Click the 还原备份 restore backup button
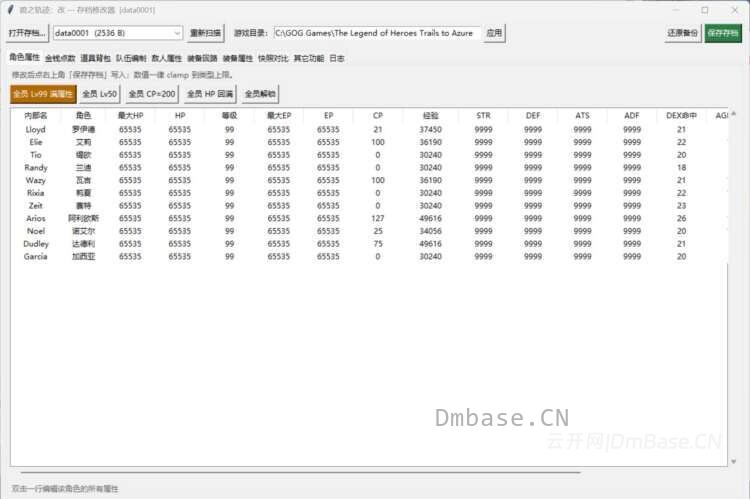The width and height of the screenshot is (750, 499). point(683,33)
